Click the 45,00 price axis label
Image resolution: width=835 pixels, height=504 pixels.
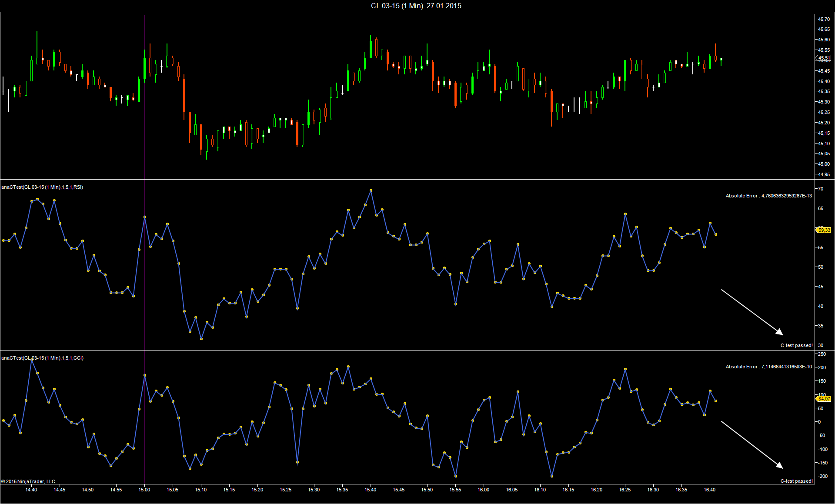824,164
